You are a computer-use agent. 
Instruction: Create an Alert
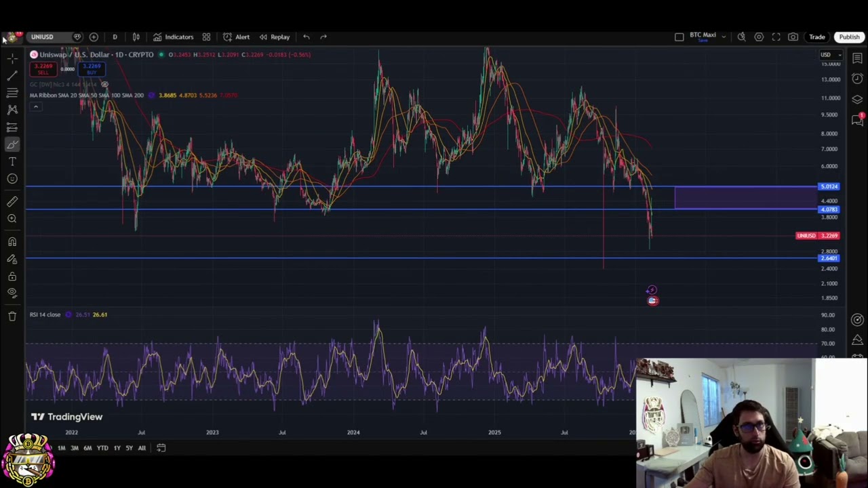237,37
